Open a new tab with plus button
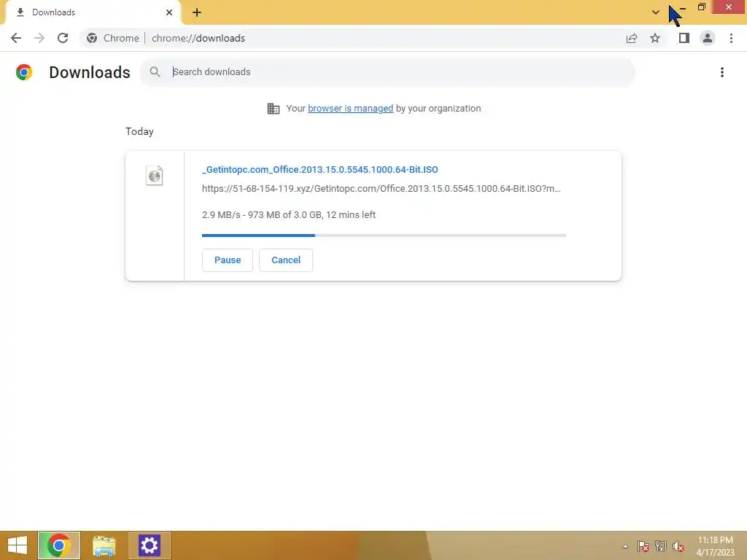Image resolution: width=747 pixels, height=560 pixels. tap(197, 12)
